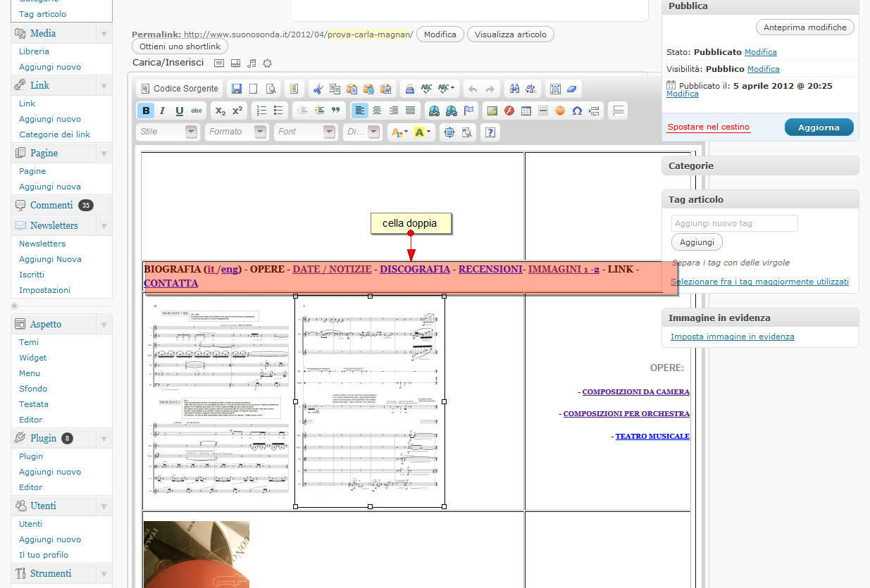Screen dimensions: 870x588
Task: Collapse the Aspetto sidebar section arrow
Action: [x=104, y=325]
